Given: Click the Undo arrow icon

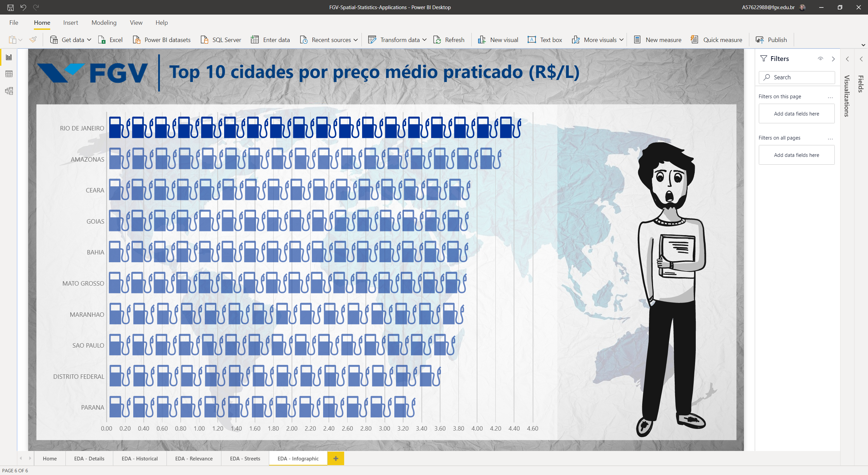Looking at the screenshot, I should tap(23, 7).
